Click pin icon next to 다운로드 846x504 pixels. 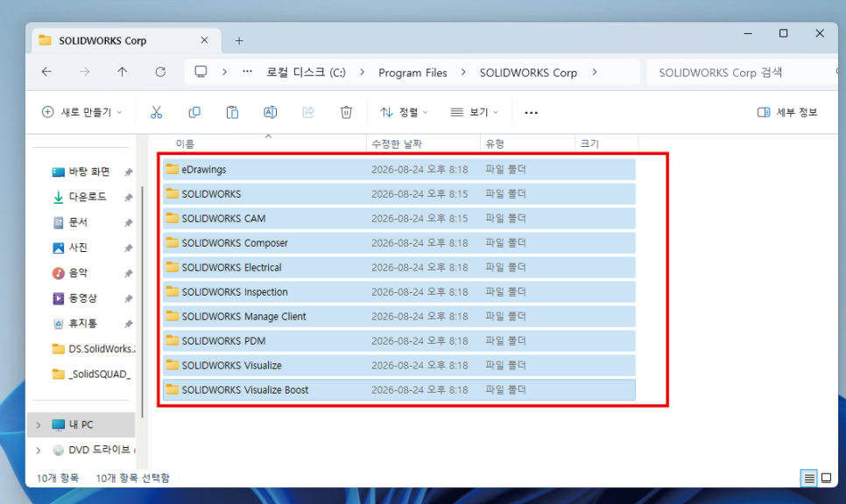point(129,198)
